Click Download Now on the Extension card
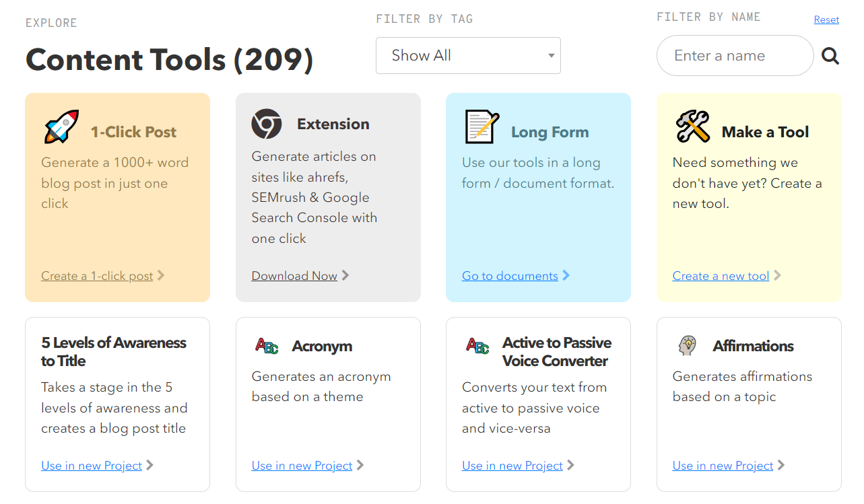 click(294, 276)
